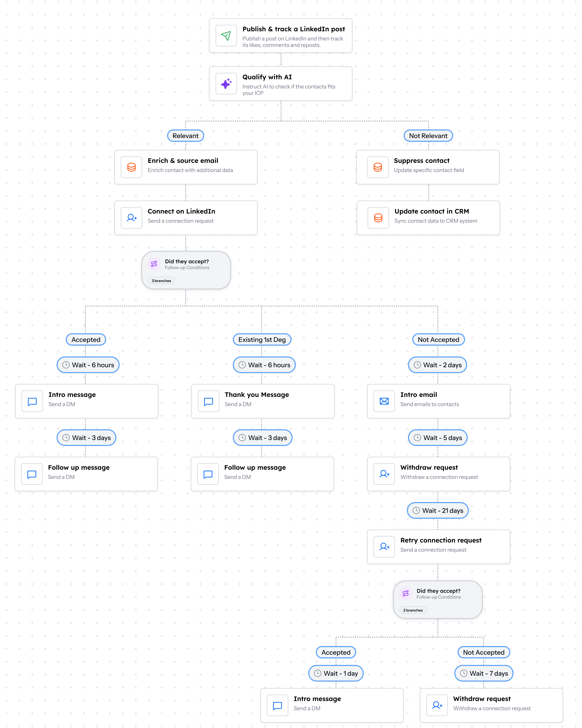This screenshot has width=582, height=728.
Task: Select the purple sparkle icon on Qualify with AI
Action: click(226, 83)
